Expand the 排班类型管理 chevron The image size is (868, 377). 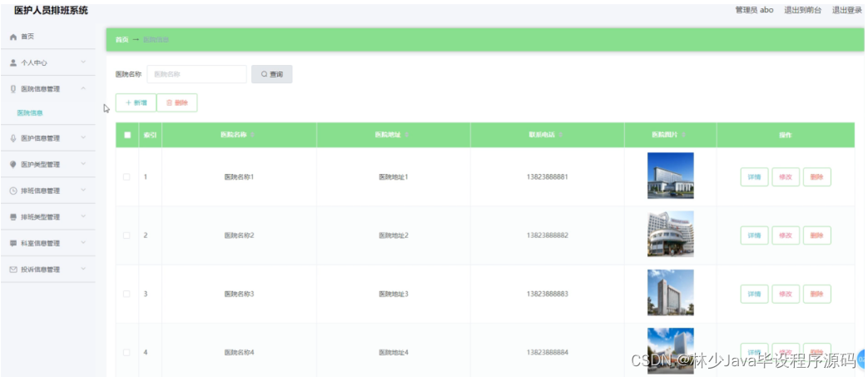tap(83, 216)
